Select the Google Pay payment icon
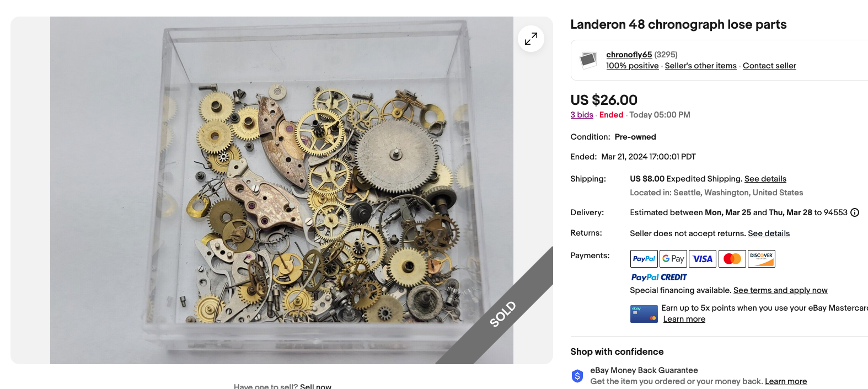Image resolution: width=868 pixels, height=389 pixels. tap(673, 259)
